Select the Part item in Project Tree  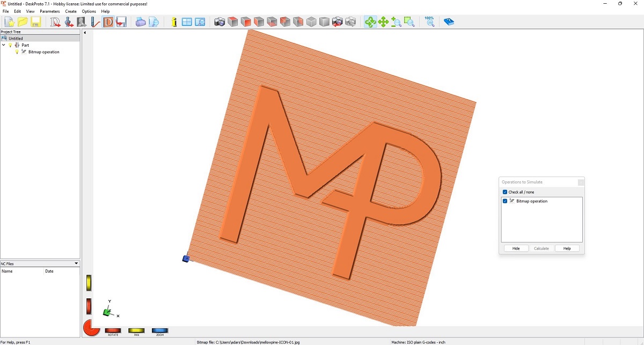click(25, 45)
